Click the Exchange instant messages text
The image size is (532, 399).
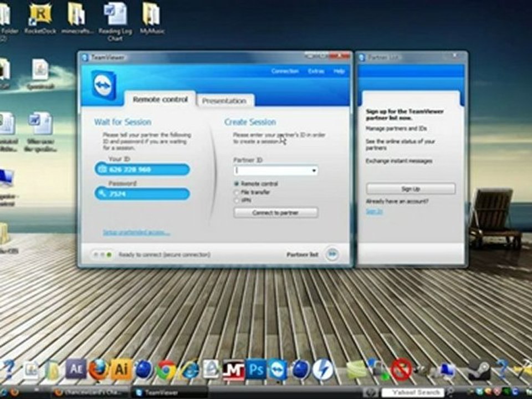(399, 161)
